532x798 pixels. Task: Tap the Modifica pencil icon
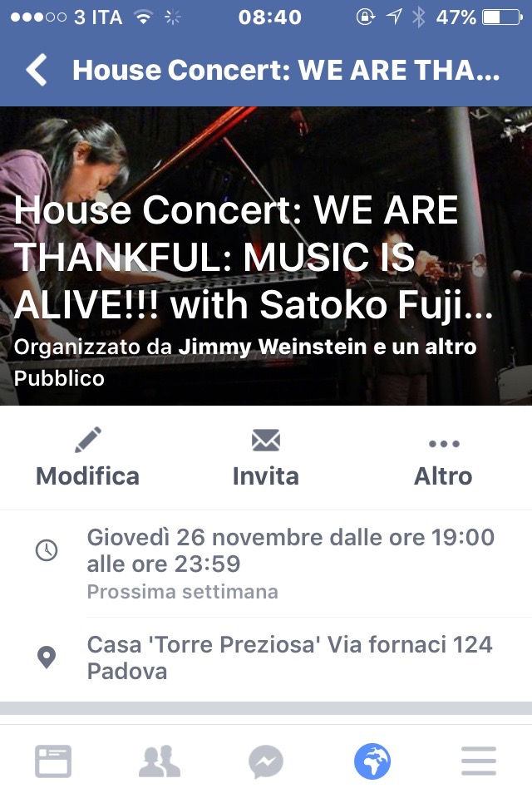click(88, 440)
